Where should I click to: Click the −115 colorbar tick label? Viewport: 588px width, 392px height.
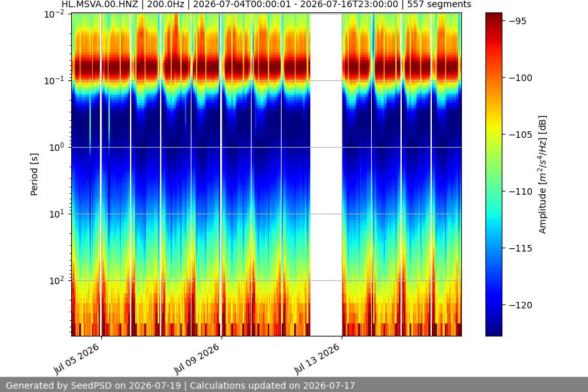pyautogui.click(x=521, y=248)
